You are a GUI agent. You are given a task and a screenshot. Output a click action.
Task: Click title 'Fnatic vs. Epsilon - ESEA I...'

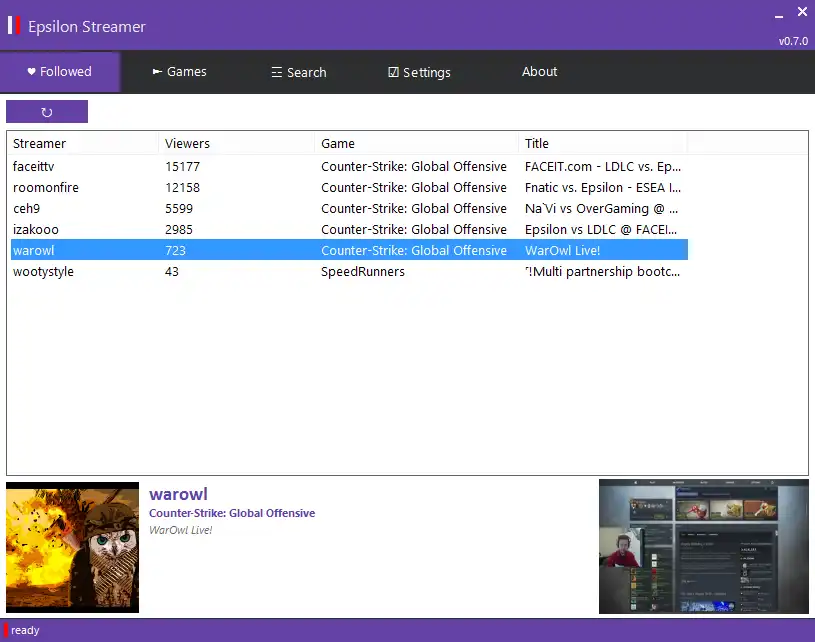coord(603,188)
